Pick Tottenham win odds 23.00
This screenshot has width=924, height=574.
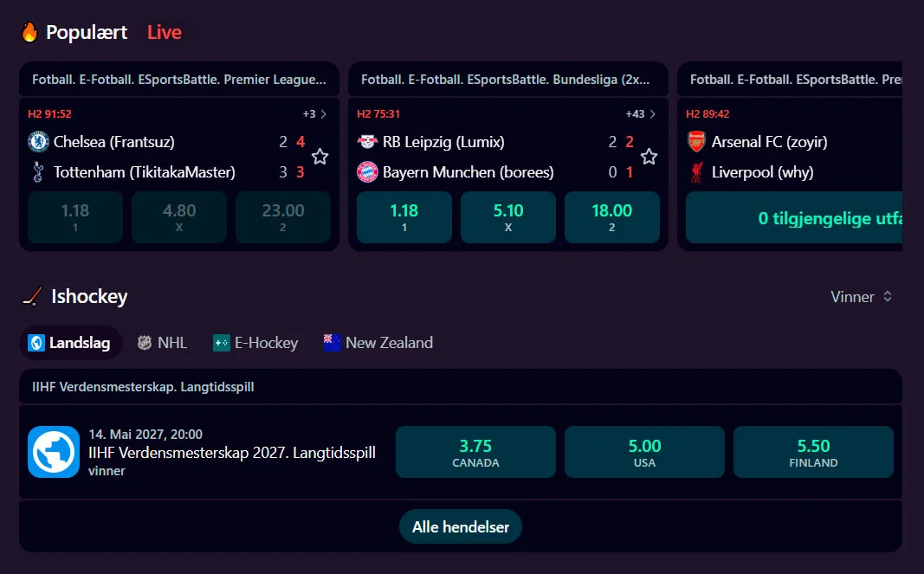pyautogui.click(x=283, y=217)
